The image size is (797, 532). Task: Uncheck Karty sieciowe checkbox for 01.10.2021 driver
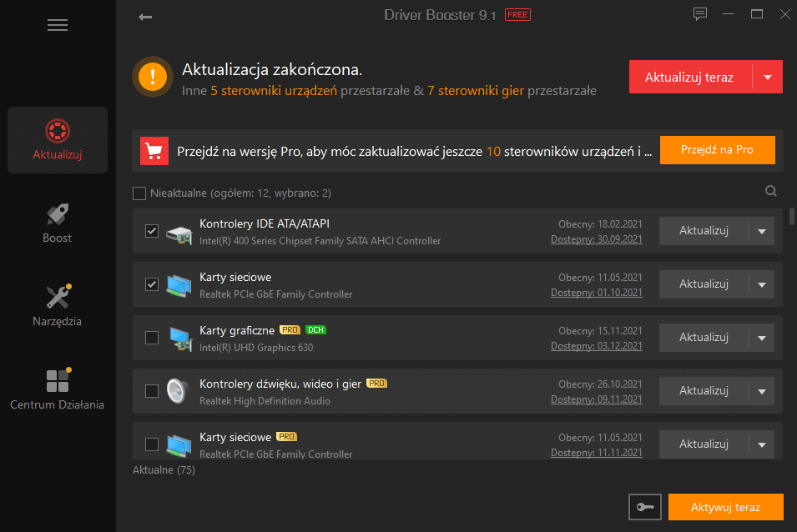pos(151,284)
